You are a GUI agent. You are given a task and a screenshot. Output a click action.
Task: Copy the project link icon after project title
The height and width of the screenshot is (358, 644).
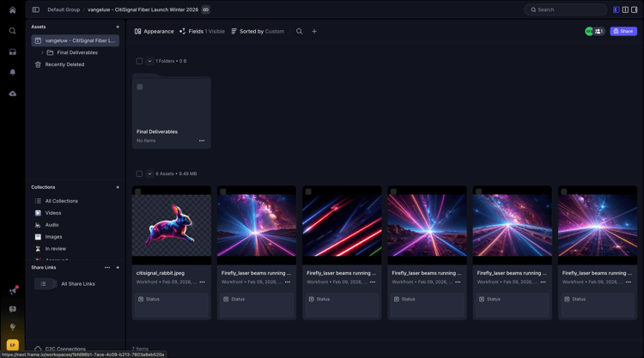[x=206, y=9]
